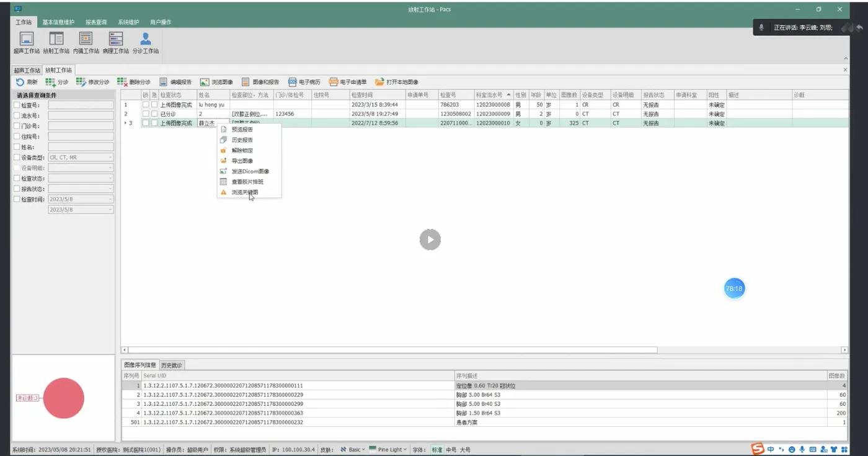Click the red pie chart circle

point(63,398)
